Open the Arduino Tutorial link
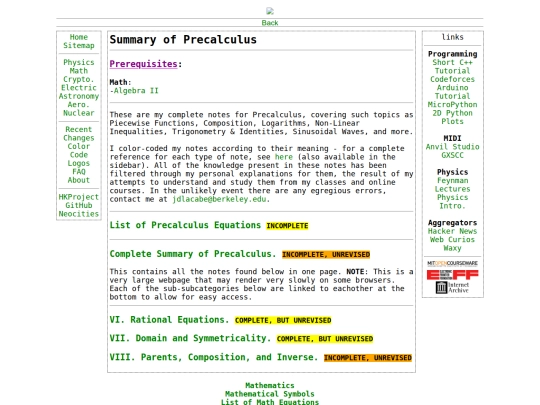540x405 pixels. pos(452,92)
